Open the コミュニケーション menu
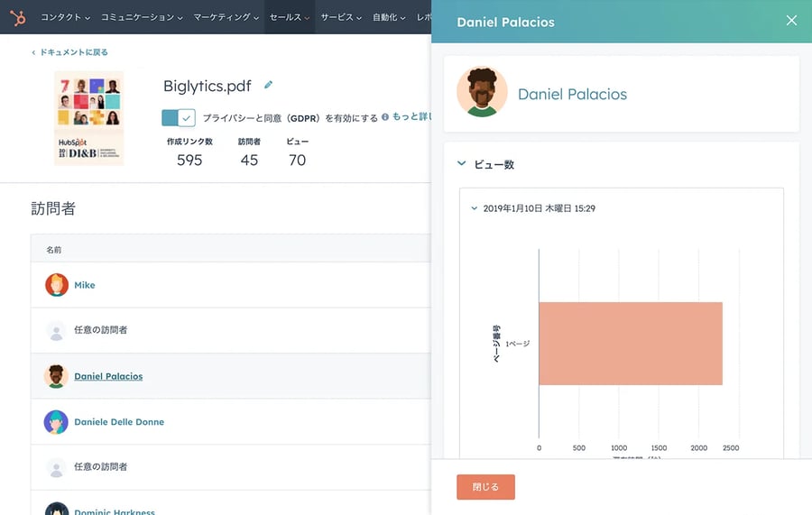This screenshot has width=812, height=515. pyautogui.click(x=142, y=17)
